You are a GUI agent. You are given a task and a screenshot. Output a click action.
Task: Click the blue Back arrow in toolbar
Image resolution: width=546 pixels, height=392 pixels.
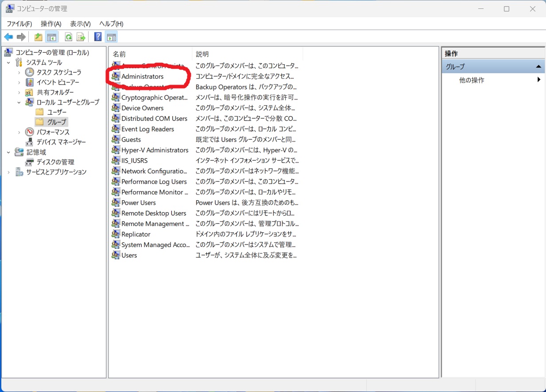coord(8,37)
